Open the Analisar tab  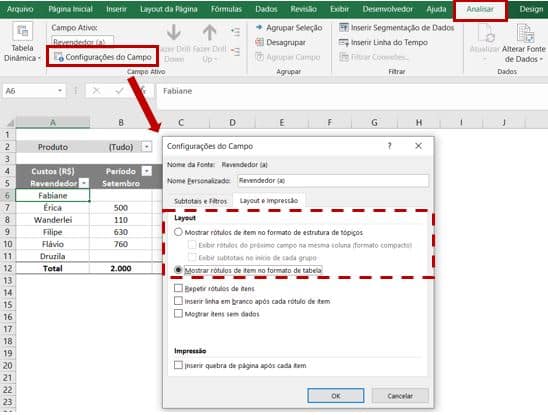coord(480,9)
